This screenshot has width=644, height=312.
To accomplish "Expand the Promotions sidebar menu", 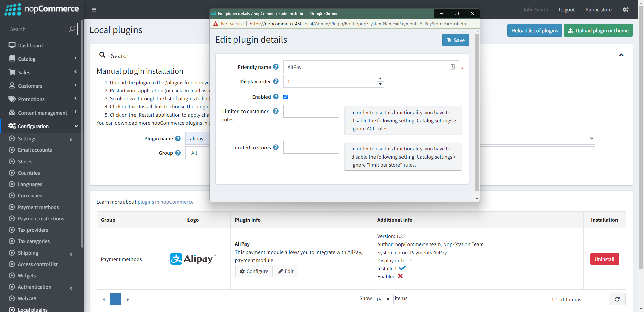I will pos(42,99).
